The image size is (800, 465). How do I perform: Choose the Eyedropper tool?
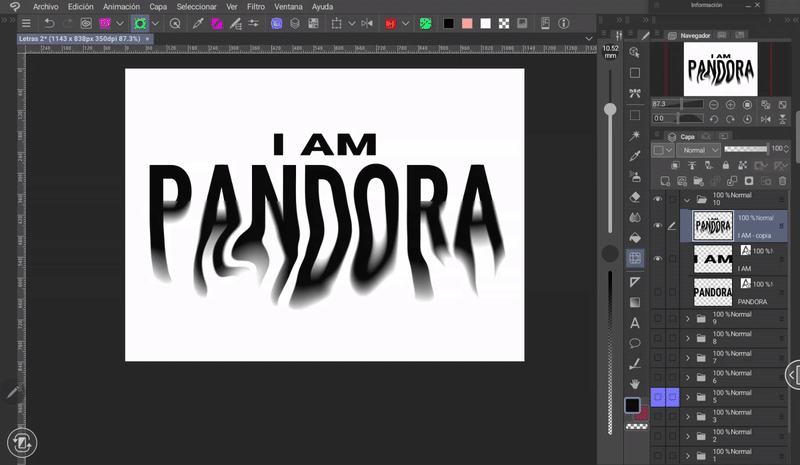[635, 156]
